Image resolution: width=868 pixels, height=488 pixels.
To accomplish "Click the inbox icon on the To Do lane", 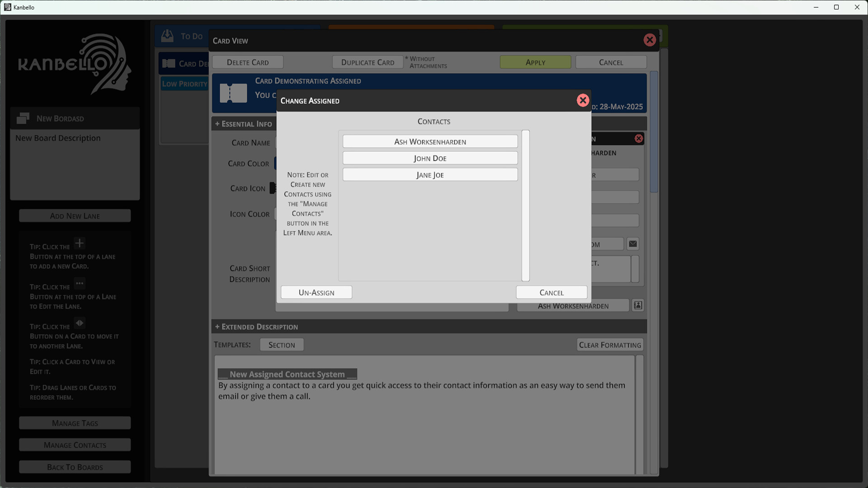I will coord(167,35).
